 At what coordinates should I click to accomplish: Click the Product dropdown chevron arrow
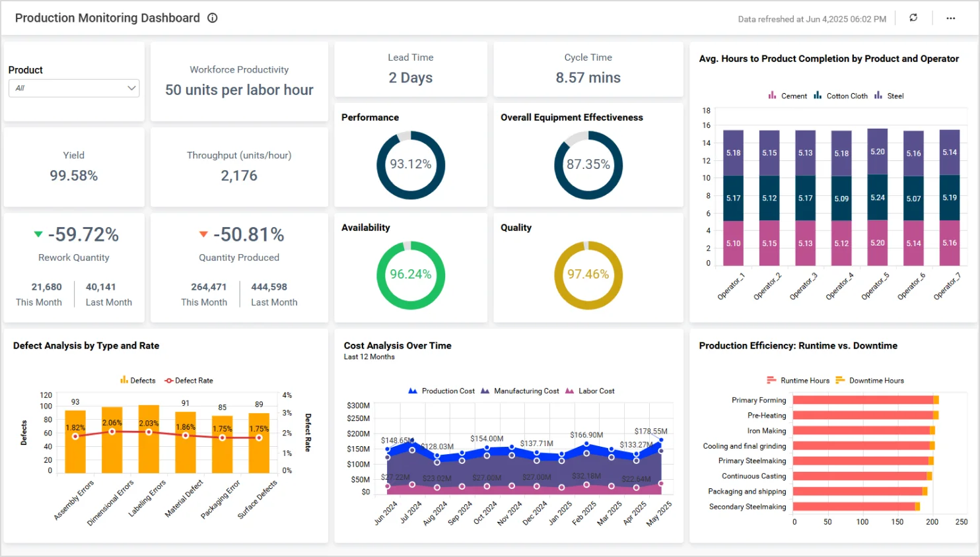131,88
